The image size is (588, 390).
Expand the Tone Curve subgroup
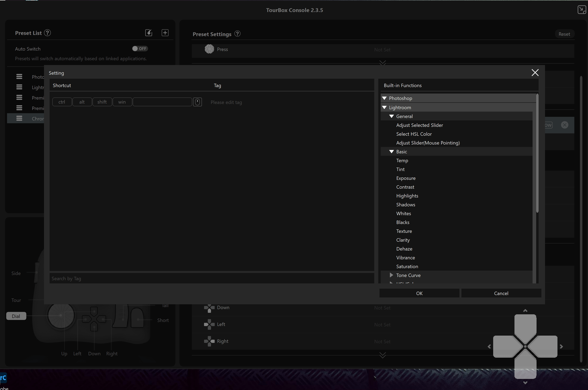(x=391, y=275)
